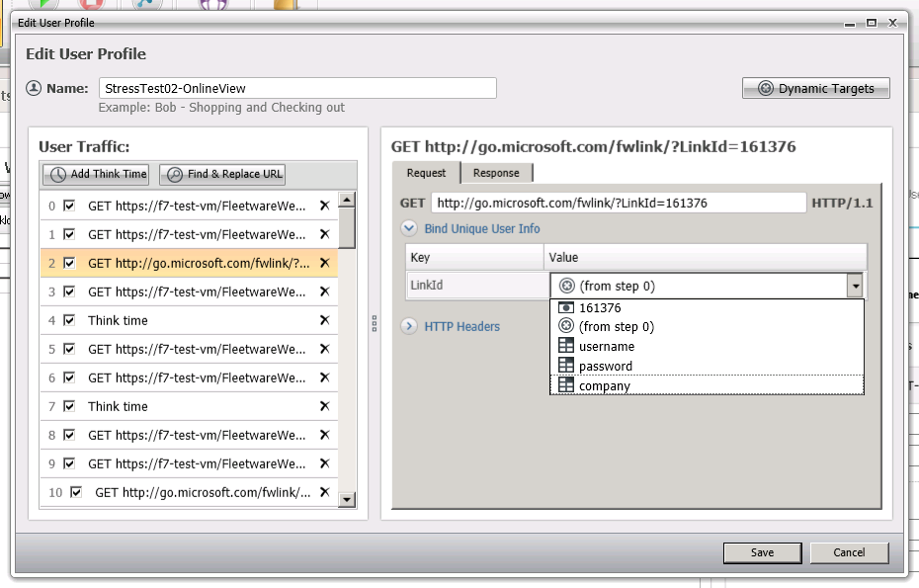Uncheck the checkbox for step 1

point(69,235)
